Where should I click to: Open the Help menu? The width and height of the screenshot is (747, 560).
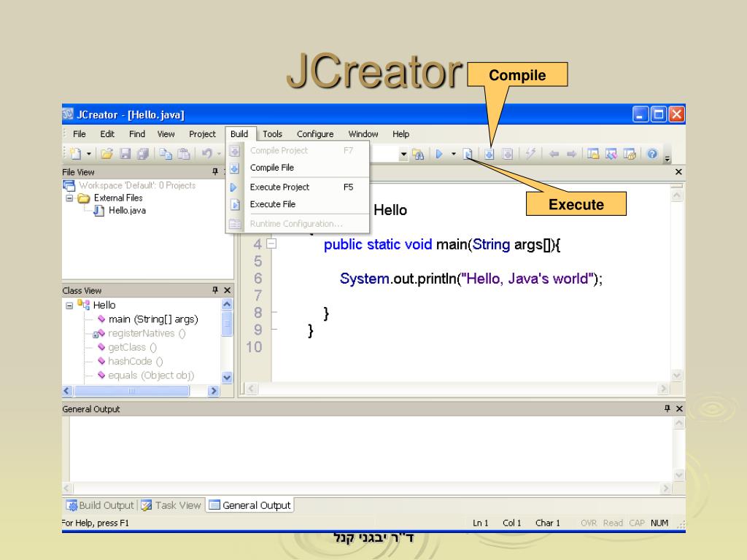click(x=400, y=134)
